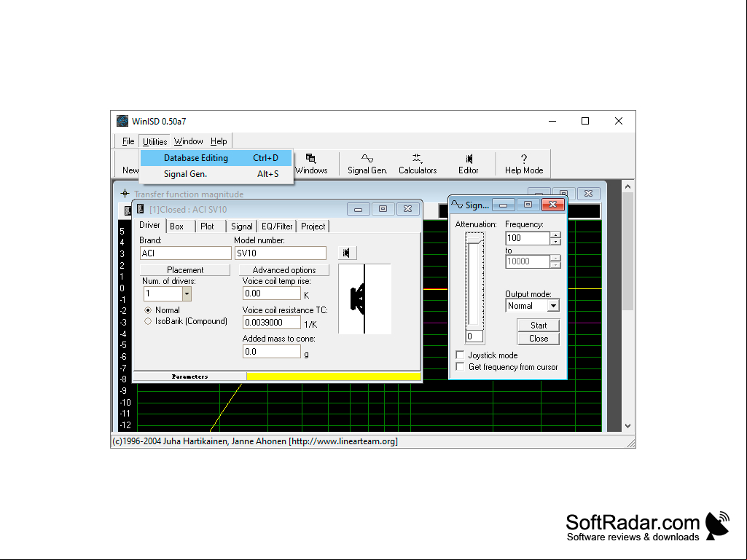The image size is (747, 560).
Task: Switch to the Box tab
Action: tap(177, 226)
